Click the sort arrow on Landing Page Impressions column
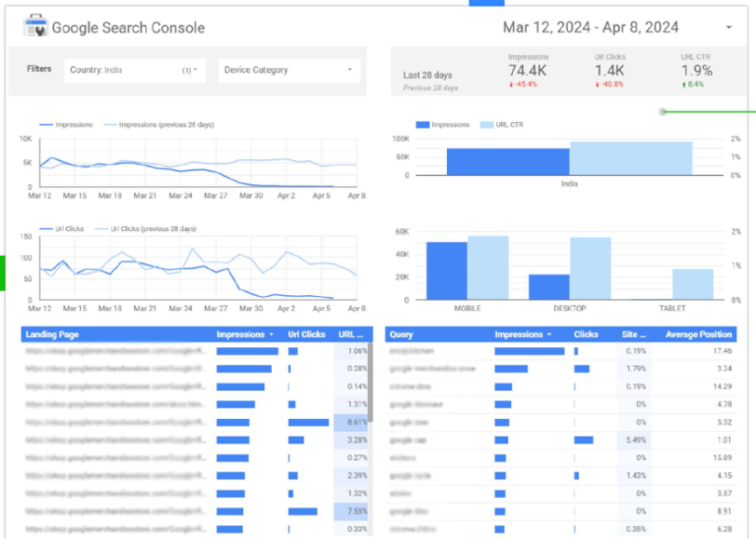This screenshot has width=756, height=539. 272,334
